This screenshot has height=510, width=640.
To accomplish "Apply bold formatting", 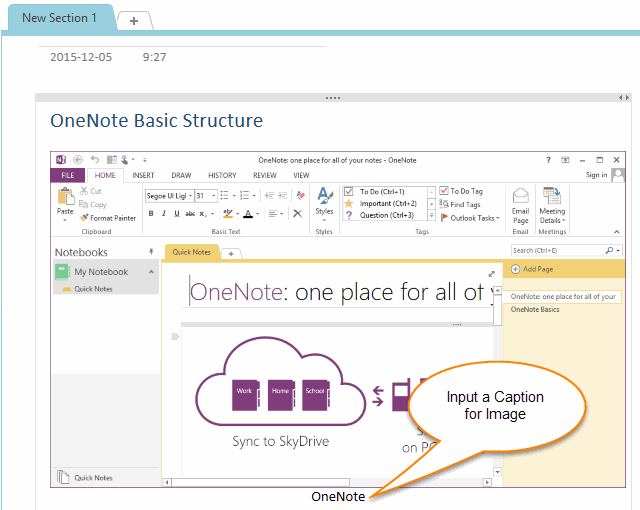I will click(151, 213).
